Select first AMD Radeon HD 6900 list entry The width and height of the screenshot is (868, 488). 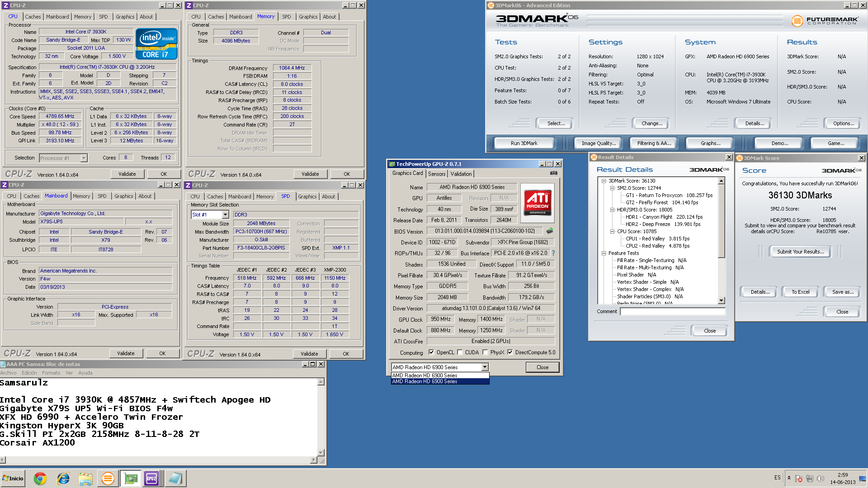point(440,375)
